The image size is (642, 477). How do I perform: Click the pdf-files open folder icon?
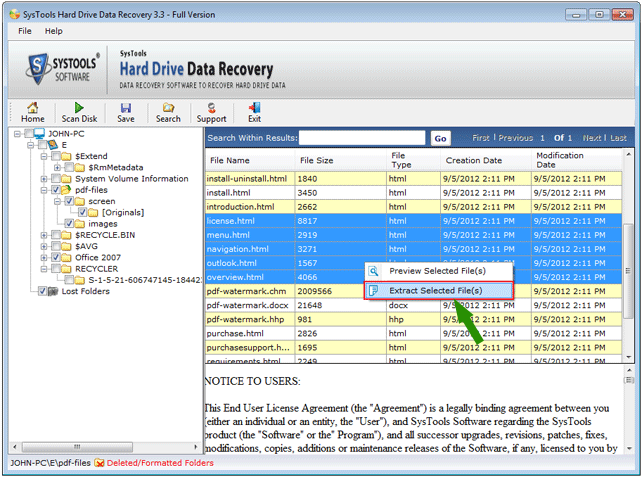tap(66, 190)
